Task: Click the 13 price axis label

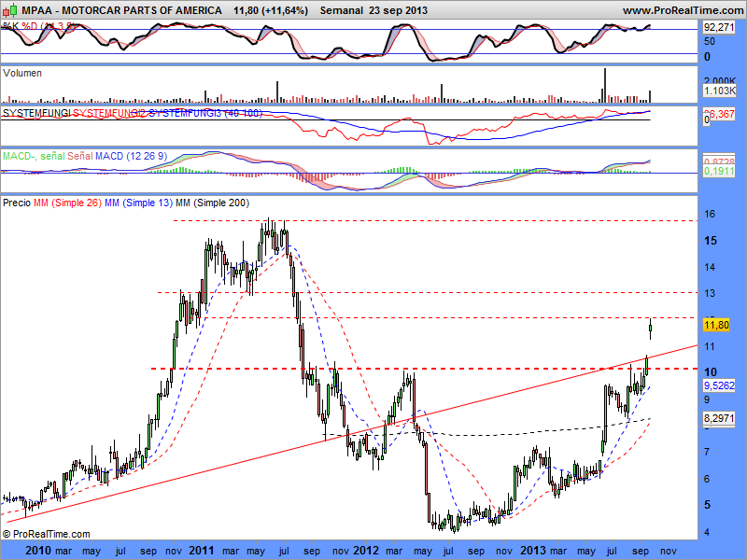Action: coord(710,293)
